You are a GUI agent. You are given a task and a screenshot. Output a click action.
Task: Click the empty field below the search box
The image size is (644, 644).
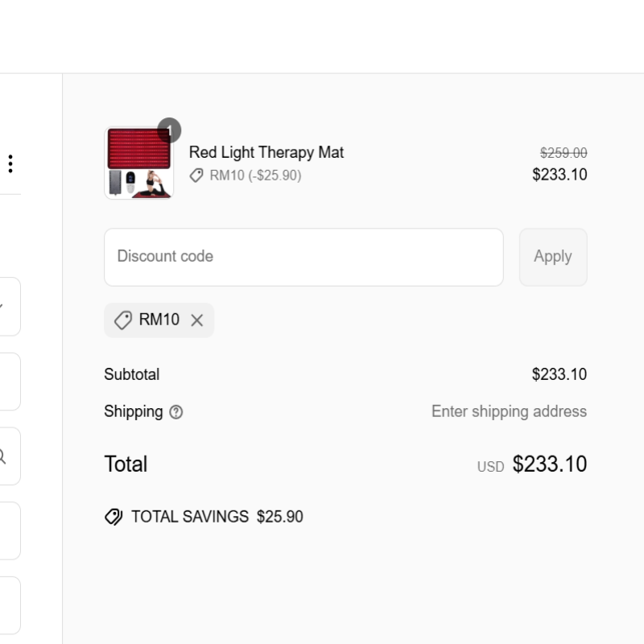(10, 530)
